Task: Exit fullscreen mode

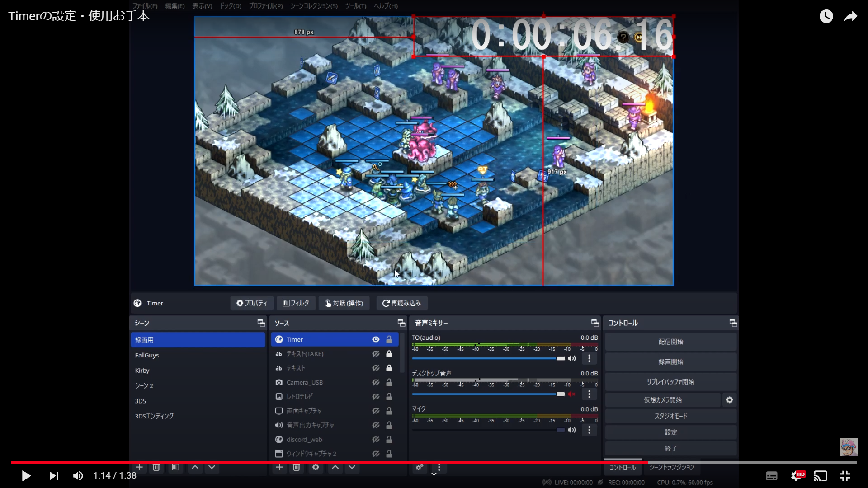Action: coord(844,476)
